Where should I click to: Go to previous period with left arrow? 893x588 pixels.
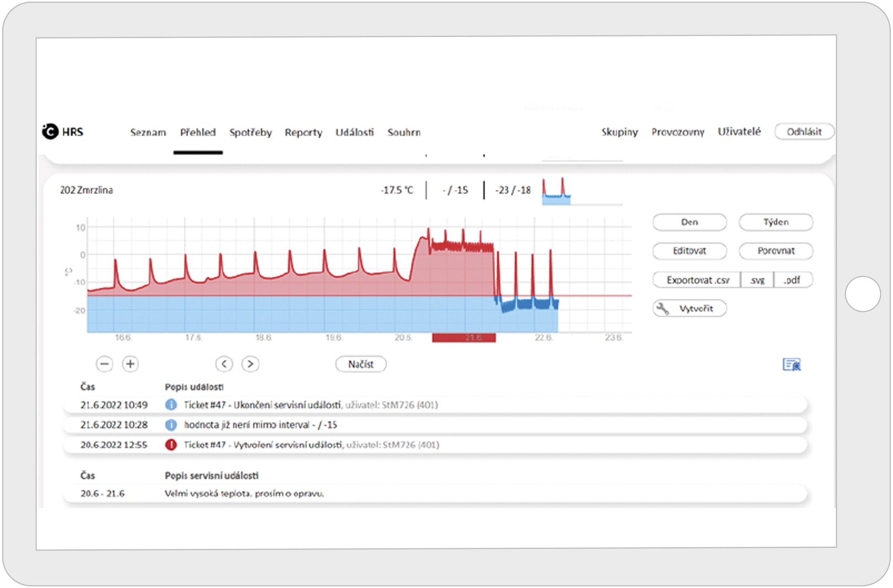(x=224, y=364)
